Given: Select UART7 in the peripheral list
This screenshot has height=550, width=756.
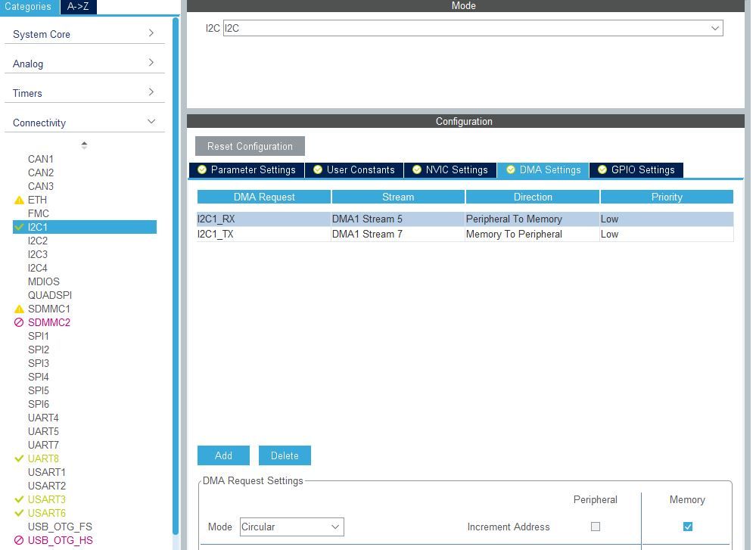Looking at the screenshot, I should tap(43, 445).
